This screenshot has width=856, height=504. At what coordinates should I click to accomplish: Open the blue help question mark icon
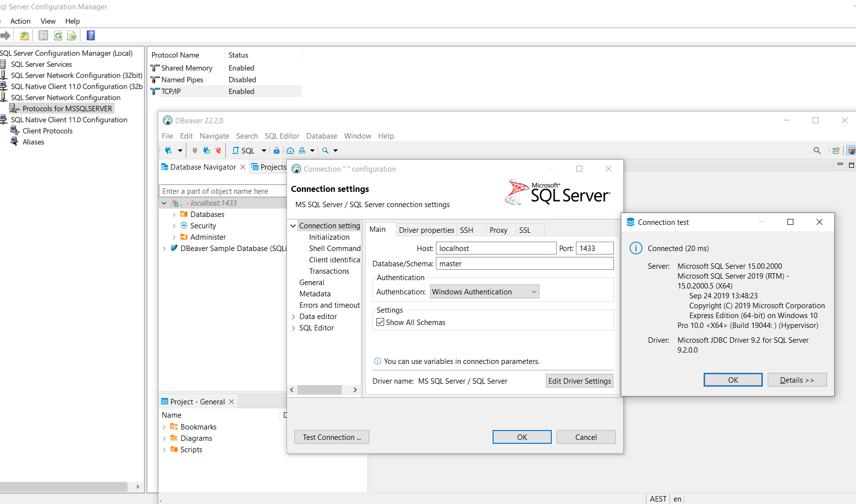91,36
